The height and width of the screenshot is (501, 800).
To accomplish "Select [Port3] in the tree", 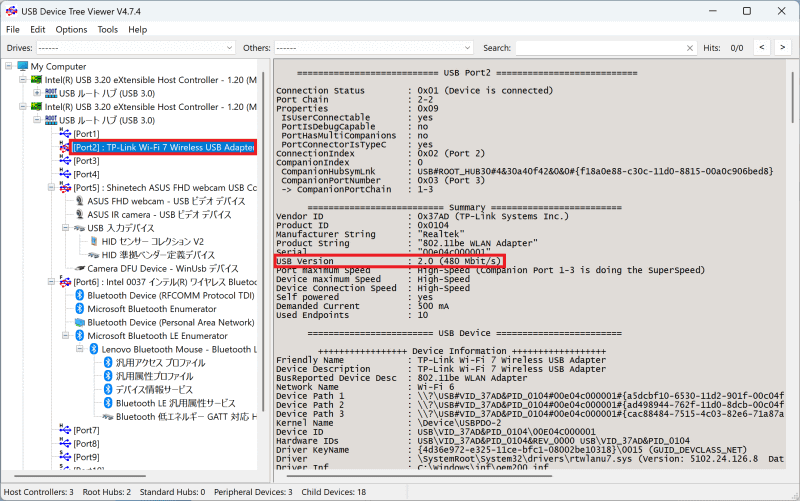I will (x=86, y=161).
